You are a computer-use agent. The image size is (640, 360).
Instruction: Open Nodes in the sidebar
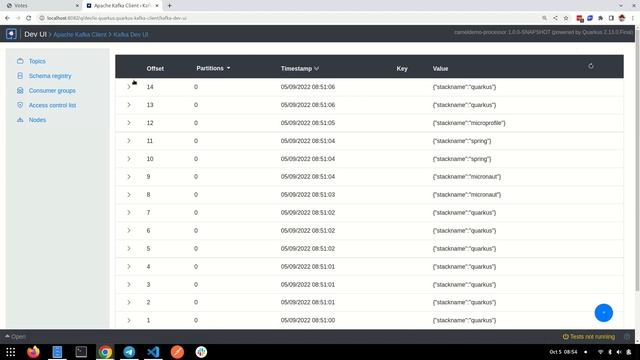point(37,120)
